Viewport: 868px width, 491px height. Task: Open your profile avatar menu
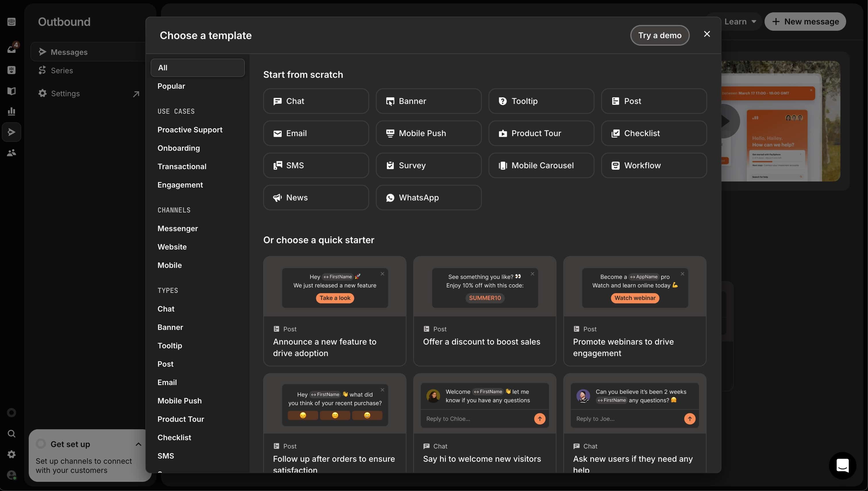click(11, 475)
